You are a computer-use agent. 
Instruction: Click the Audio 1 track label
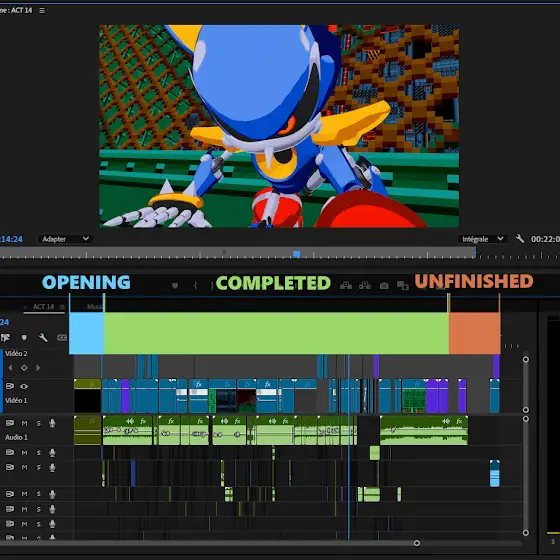tap(16, 437)
